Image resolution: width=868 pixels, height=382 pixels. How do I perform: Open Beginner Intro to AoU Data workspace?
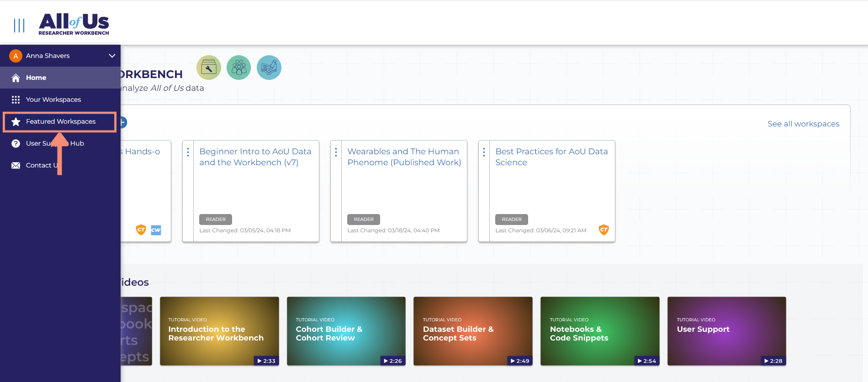(x=255, y=157)
